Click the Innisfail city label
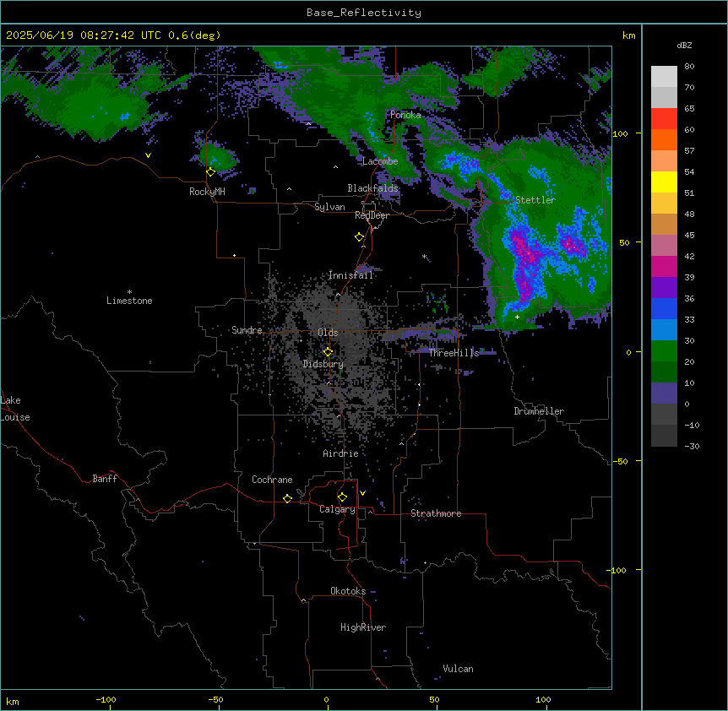The height and width of the screenshot is (711, 728). tap(350, 275)
